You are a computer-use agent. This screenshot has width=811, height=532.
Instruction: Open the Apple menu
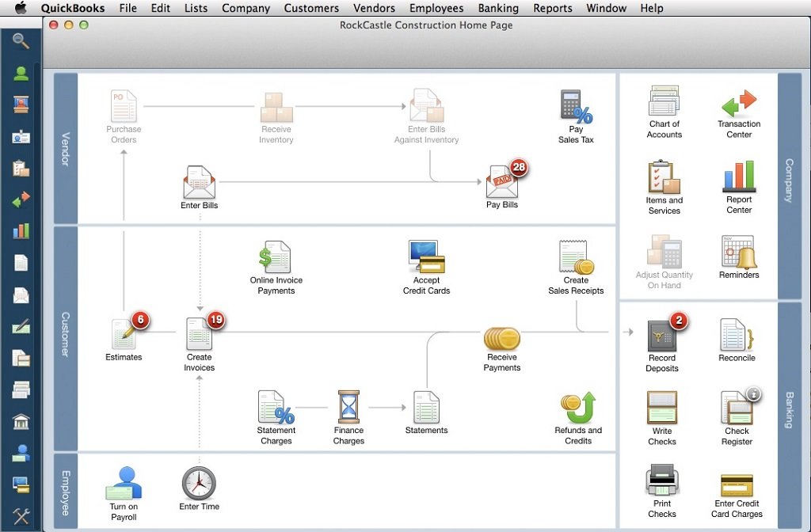(21, 8)
